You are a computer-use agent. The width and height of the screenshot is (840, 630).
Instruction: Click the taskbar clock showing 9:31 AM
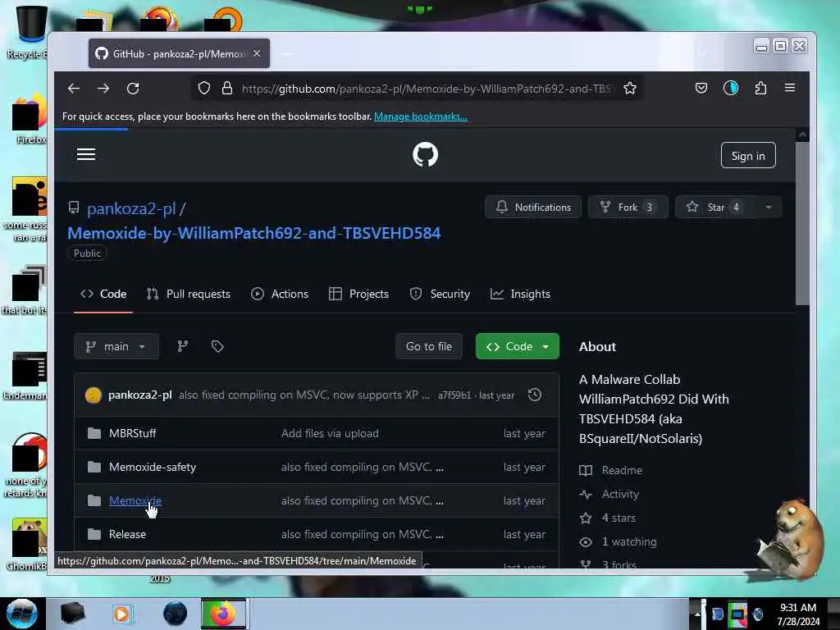click(798, 614)
